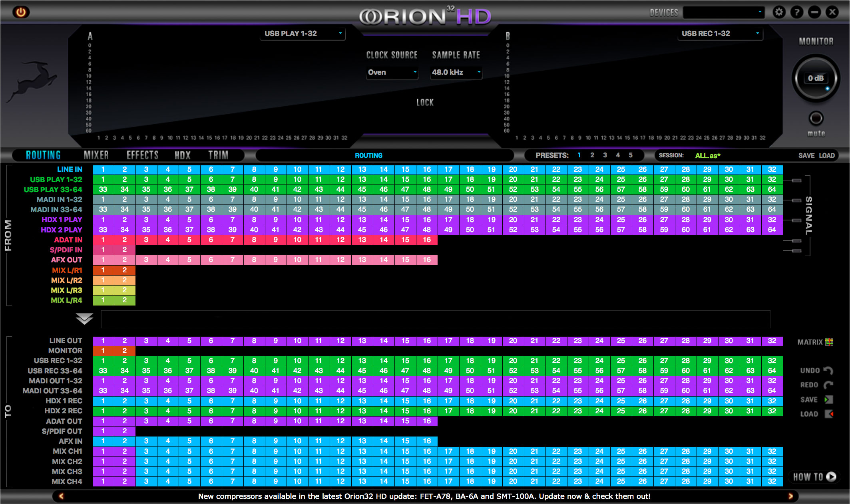Click MADI OUT 33-64 channel 50
This screenshot has height=504, width=850.
(x=470, y=391)
